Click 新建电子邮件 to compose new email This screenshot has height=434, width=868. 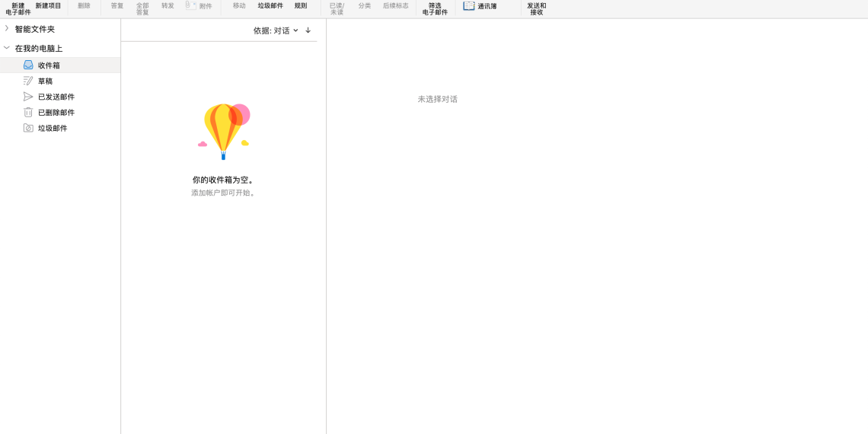click(x=18, y=9)
